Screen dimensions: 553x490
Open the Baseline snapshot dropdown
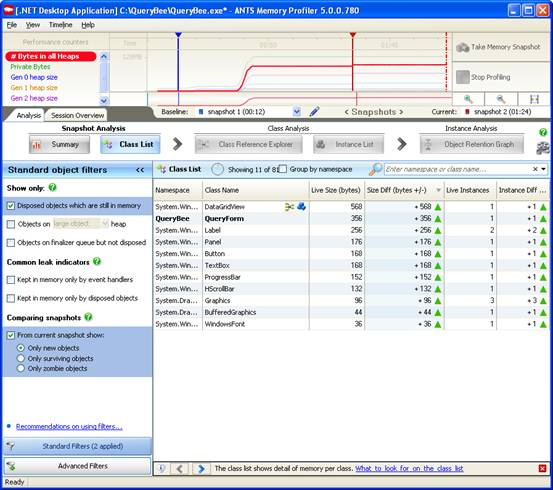point(297,112)
